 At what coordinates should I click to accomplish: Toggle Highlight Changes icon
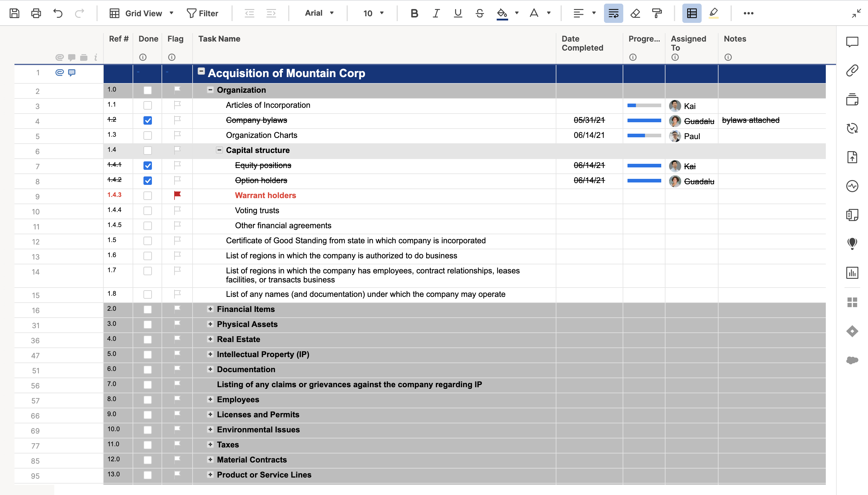point(713,13)
